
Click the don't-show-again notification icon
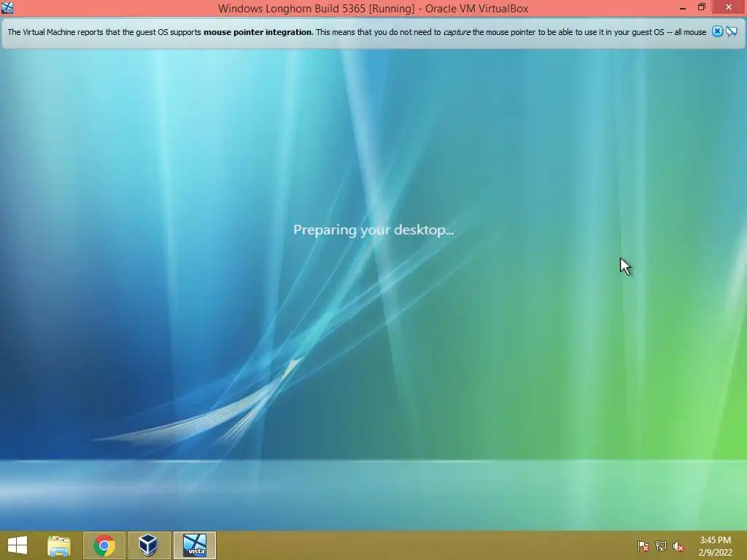(732, 31)
